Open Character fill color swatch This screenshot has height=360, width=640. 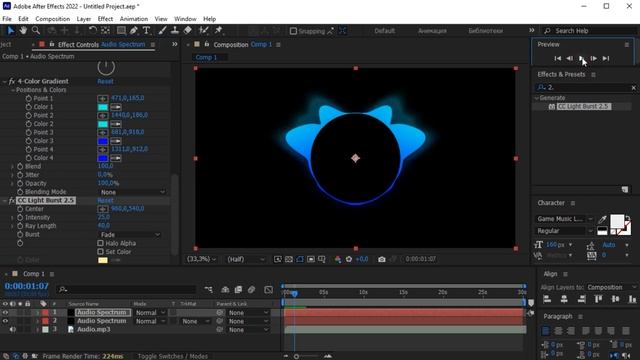(x=617, y=221)
